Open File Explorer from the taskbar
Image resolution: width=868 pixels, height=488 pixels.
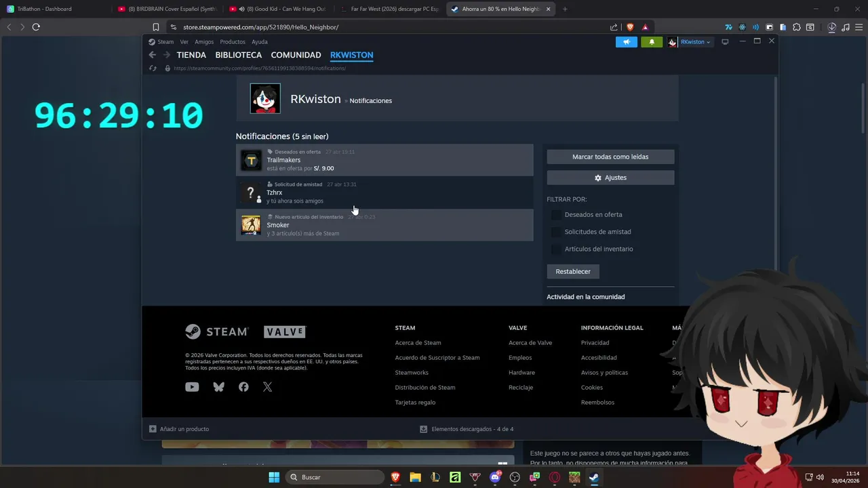tap(415, 477)
